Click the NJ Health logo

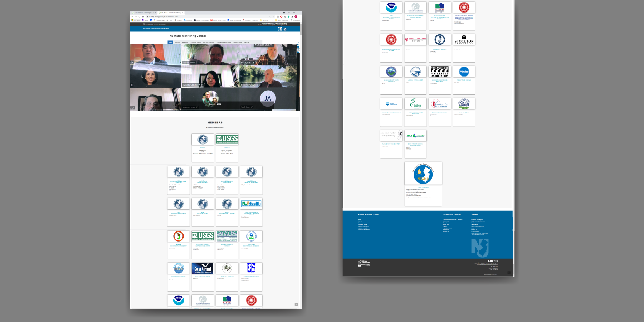[x=251, y=204]
